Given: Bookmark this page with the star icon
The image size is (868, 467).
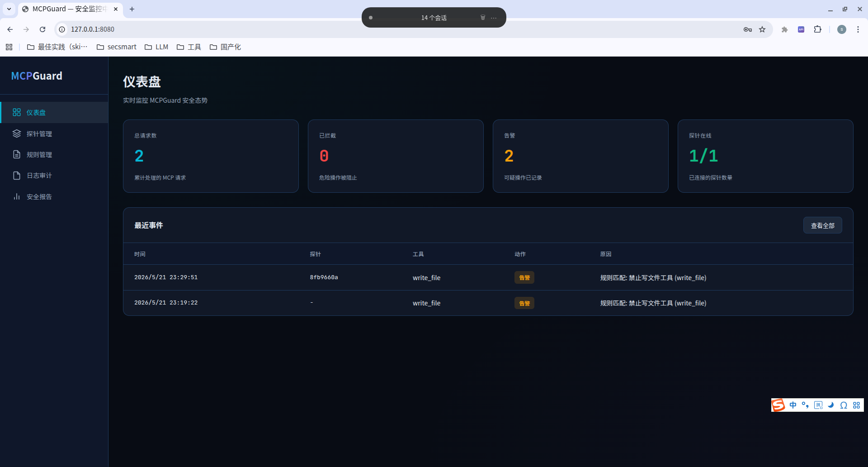Looking at the screenshot, I should point(762,29).
